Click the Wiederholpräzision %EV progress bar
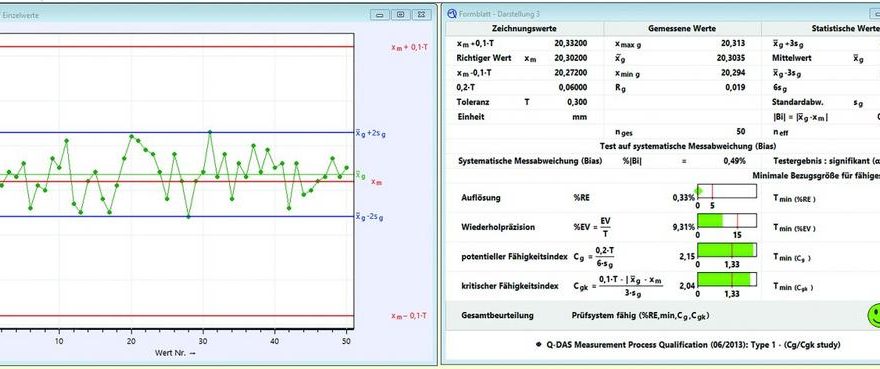The width and height of the screenshot is (880, 369). (727, 221)
